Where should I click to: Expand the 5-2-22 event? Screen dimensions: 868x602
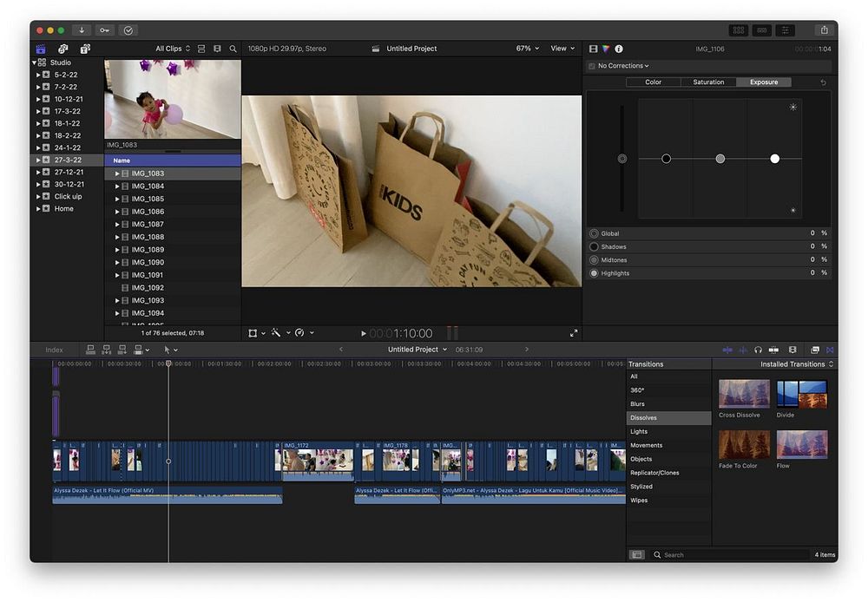[x=38, y=75]
